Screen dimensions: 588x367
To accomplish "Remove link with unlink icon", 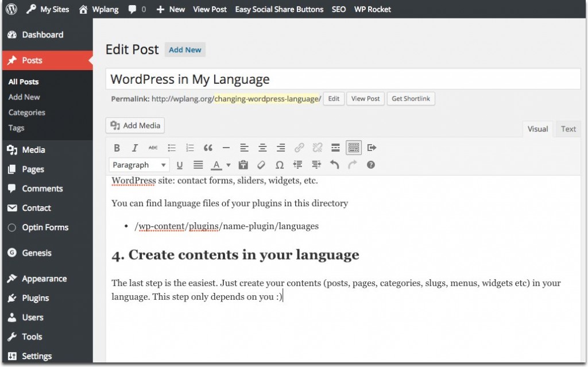I will [x=317, y=148].
